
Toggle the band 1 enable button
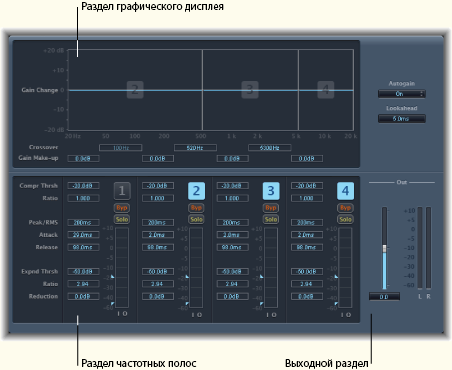tap(122, 191)
